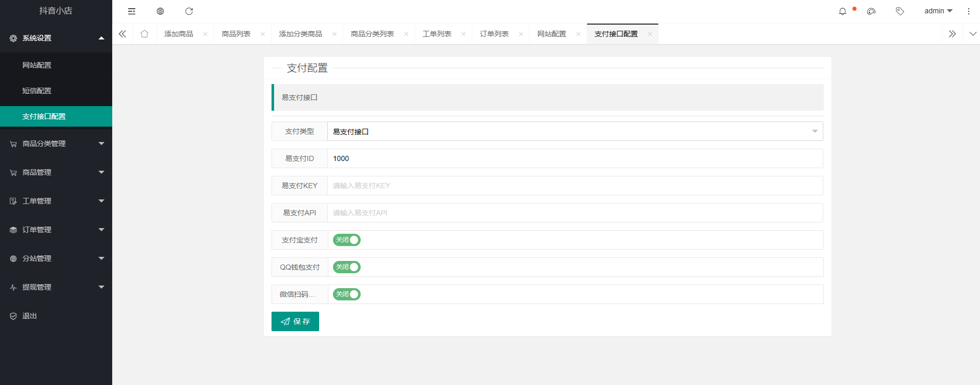Expand the 商品分类管理 sidebar menu
The image size is (980, 385).
pos(56,144)
